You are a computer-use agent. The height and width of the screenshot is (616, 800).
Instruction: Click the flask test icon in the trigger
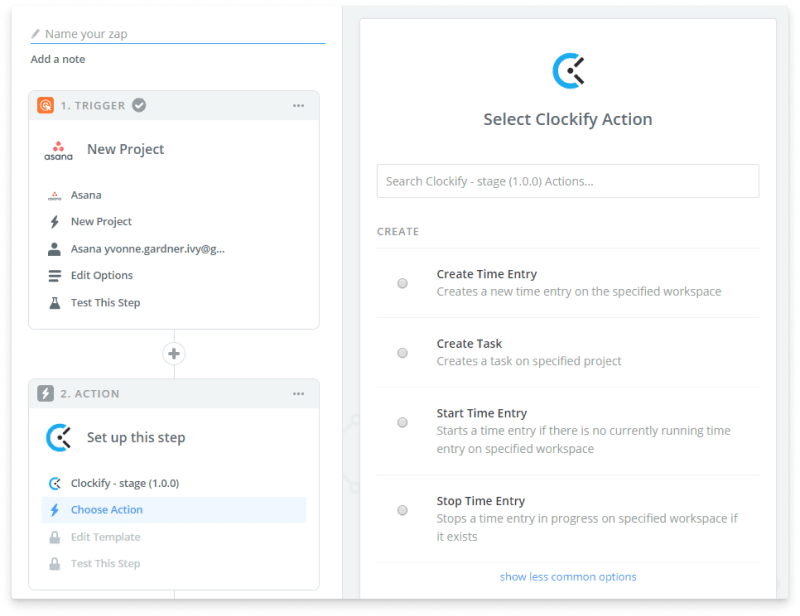(55, 303)
